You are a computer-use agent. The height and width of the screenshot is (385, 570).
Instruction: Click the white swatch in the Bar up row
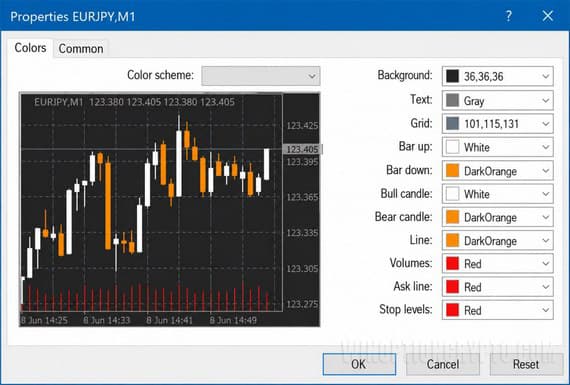[x=452, y=147]
